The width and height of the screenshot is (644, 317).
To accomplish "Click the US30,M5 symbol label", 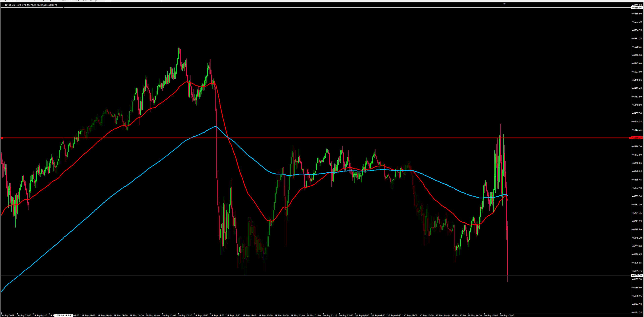I will (x=10, y=5).
